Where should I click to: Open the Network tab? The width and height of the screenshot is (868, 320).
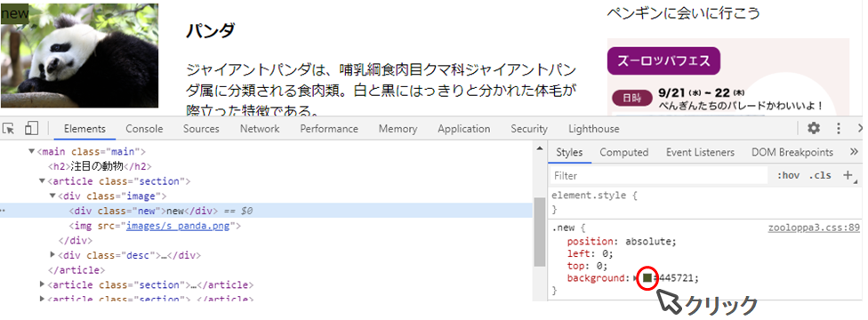(x=260, y=128)
